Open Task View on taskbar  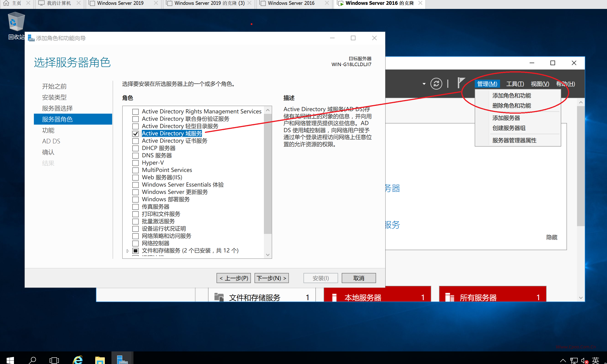[x=54, y=360]
